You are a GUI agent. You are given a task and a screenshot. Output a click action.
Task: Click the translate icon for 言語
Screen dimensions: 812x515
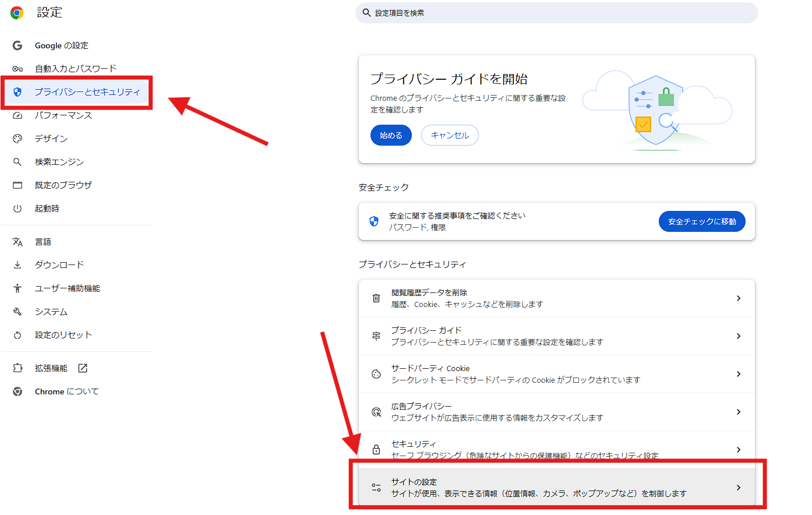pos(17,242)
